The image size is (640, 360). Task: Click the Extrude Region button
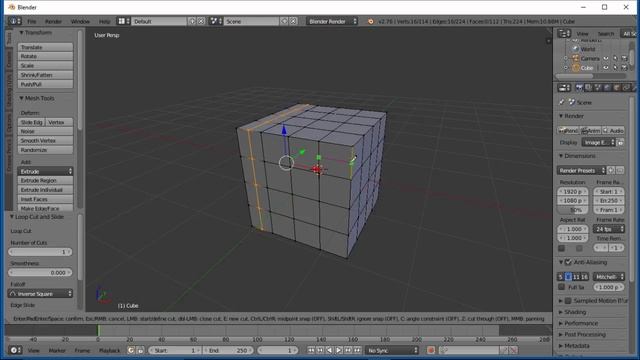pos(45,180)
